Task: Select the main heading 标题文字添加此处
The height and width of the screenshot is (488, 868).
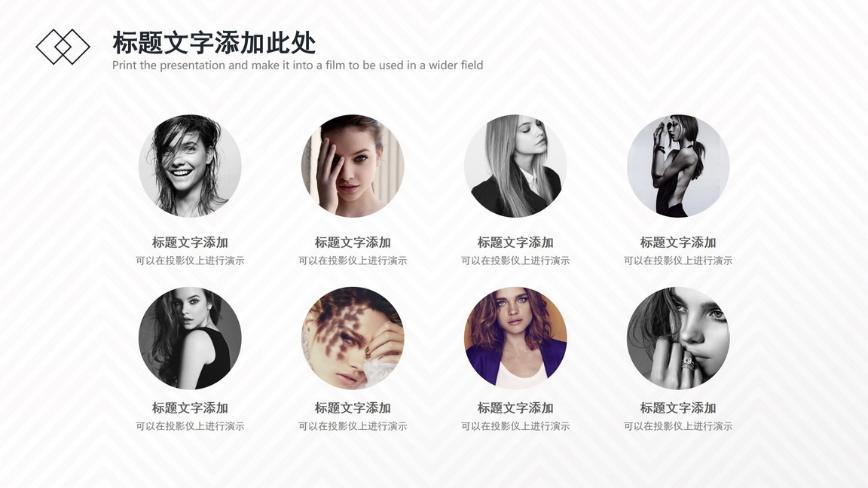Action: pos(214,43)
